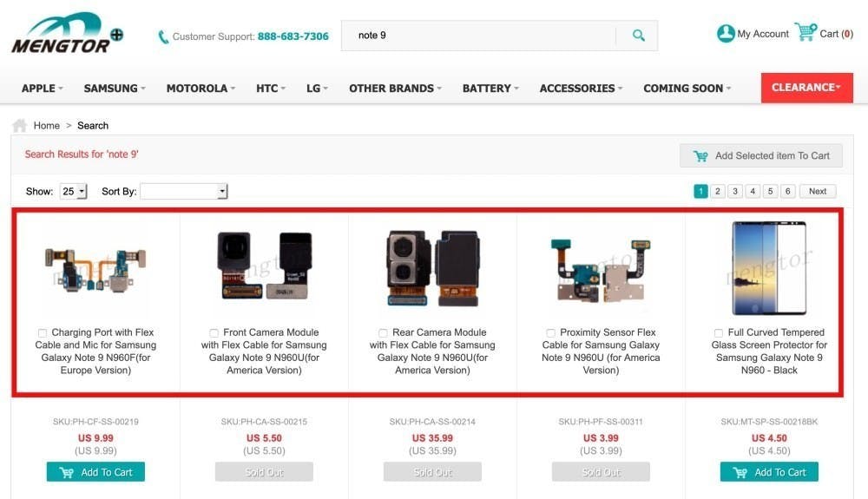Image resolution: width=868 pixels, height=499 pixels.
Task: Tick the Full Curved Tempered Glass checkbox
Action: [x=719, y=333]
